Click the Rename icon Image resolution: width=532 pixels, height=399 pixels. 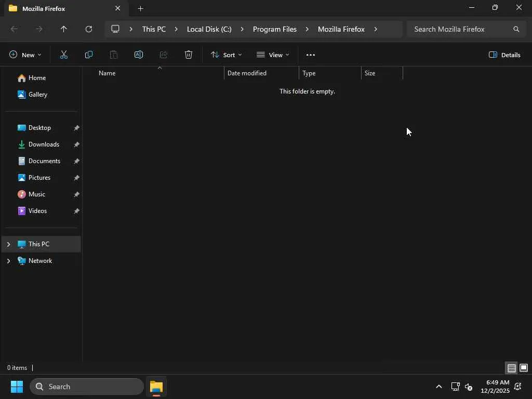[138, 55]
